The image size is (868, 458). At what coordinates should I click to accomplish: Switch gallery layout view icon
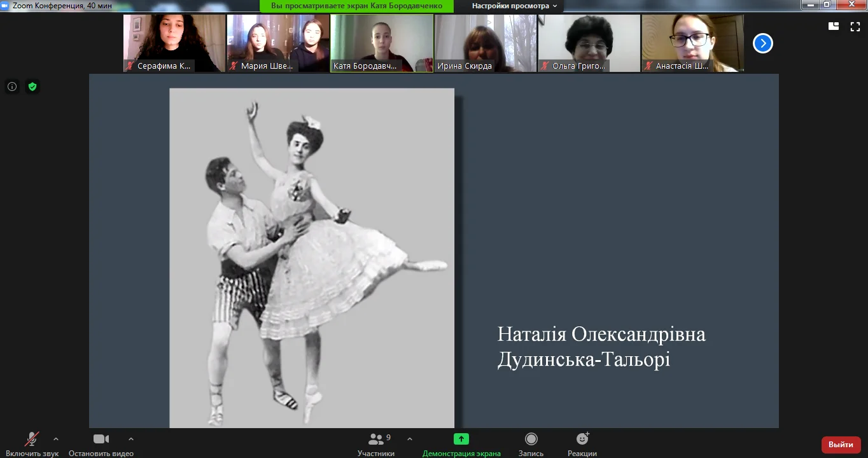(833, 26)
